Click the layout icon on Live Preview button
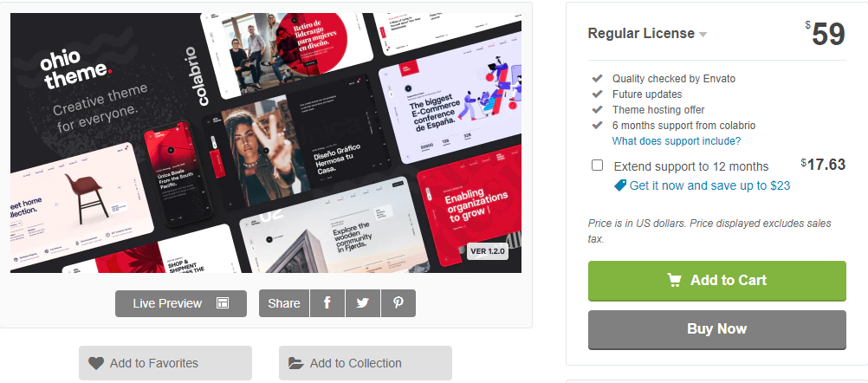Image resolution: width=868 pixels, height=383 pixels. click(223, 302)
